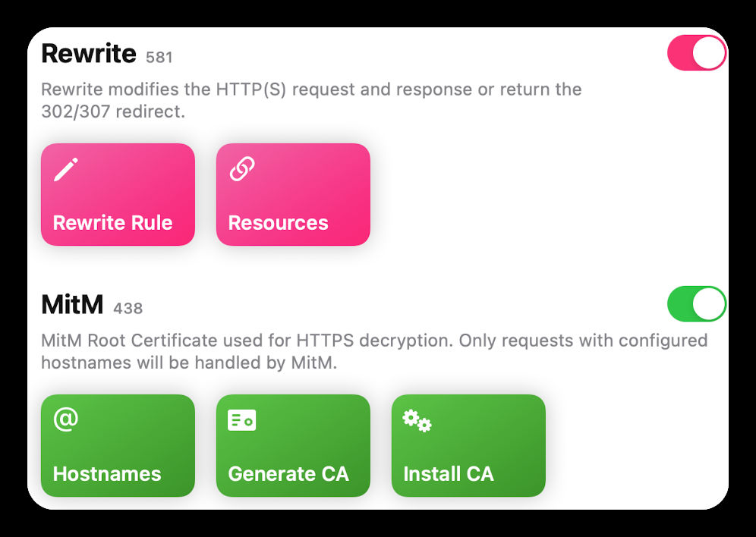Turn off the MitM toggle switch
The image size is (756, 537).
point(696,304)
